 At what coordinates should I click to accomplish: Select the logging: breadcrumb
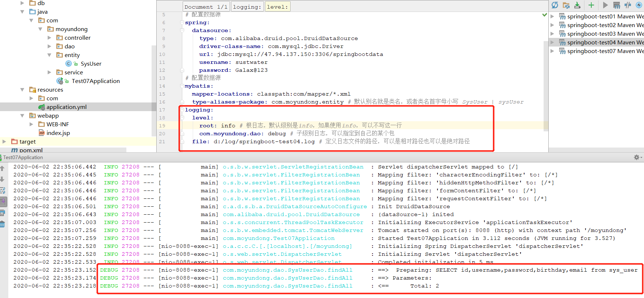click(247, 7)
